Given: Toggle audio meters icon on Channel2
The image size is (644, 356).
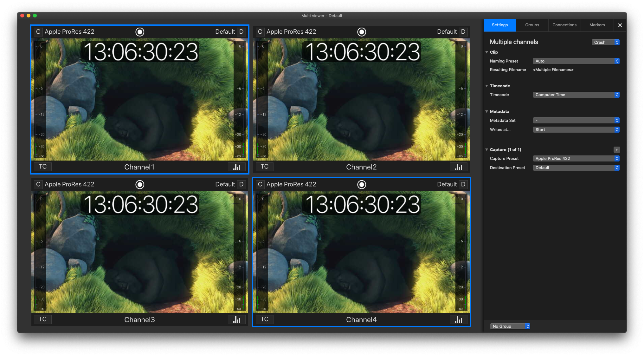Looking at the screenshot, I should [459, 167].
